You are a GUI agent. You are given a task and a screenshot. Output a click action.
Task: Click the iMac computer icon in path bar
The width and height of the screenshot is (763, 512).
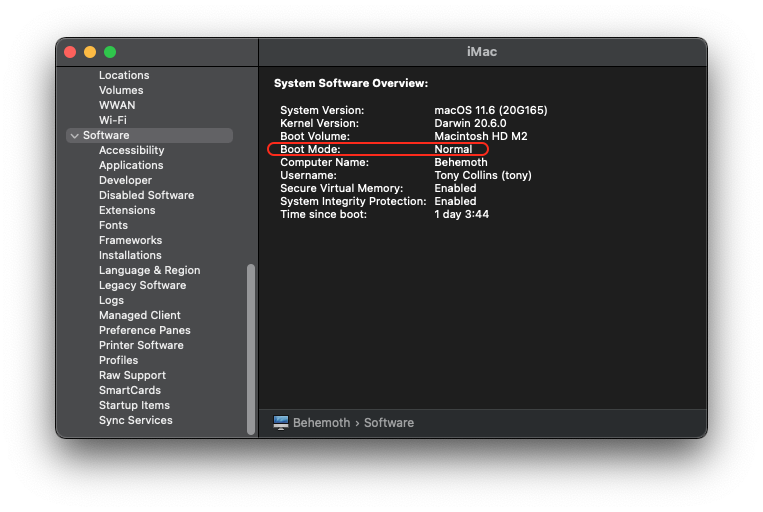(x=281, y=423)
